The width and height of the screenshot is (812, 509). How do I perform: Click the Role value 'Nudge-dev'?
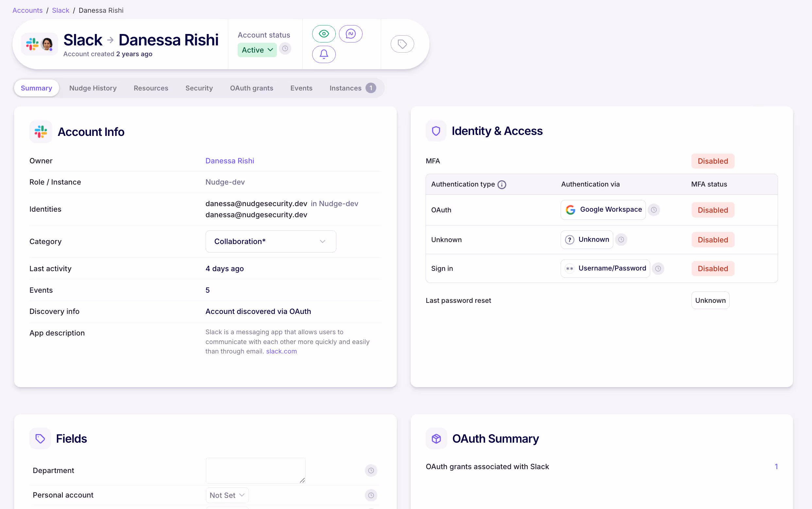(x=225, y=182)
